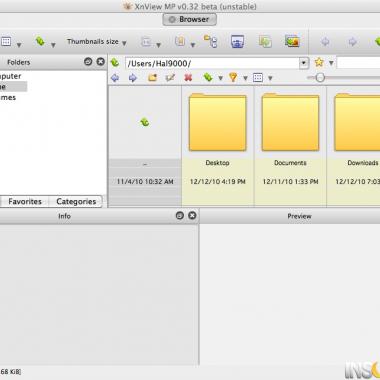Click the grayed image tool icon in toolbar
The image size is (380, 380).
point(146,41)
